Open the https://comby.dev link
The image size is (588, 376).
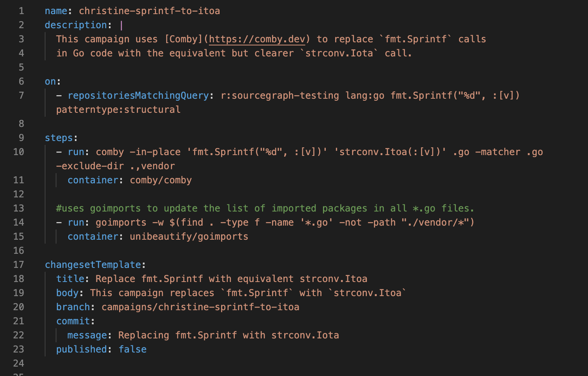[x=257, y=39]
